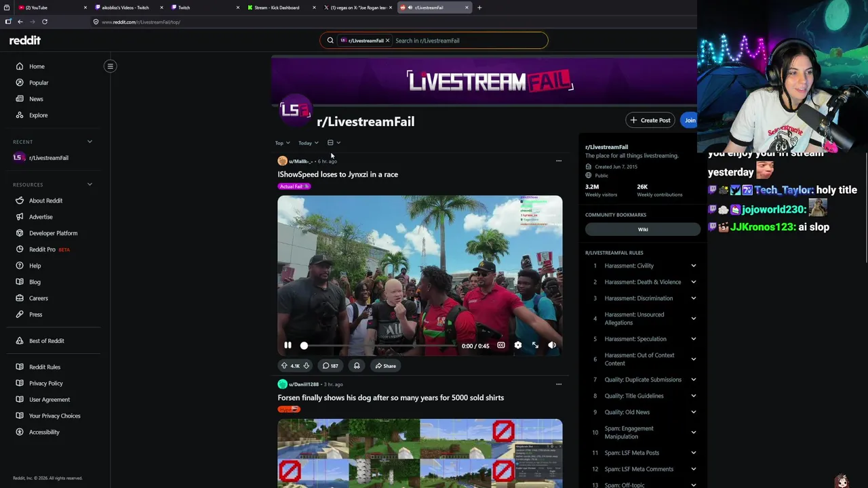Image resolution: width=868 pixels, height=488 pixels.
Task: Close the r/LivestreamFail browser tab
Action: coord(467,7)
